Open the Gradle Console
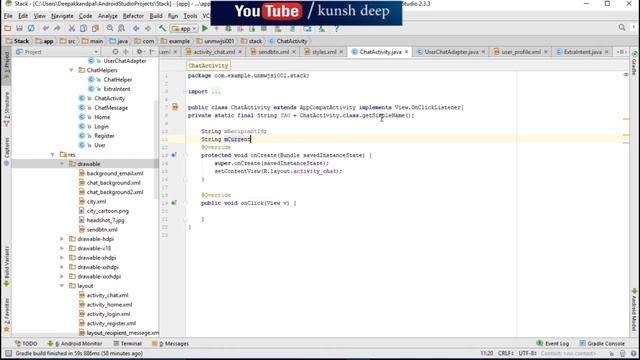 click(x=602, y=344)
